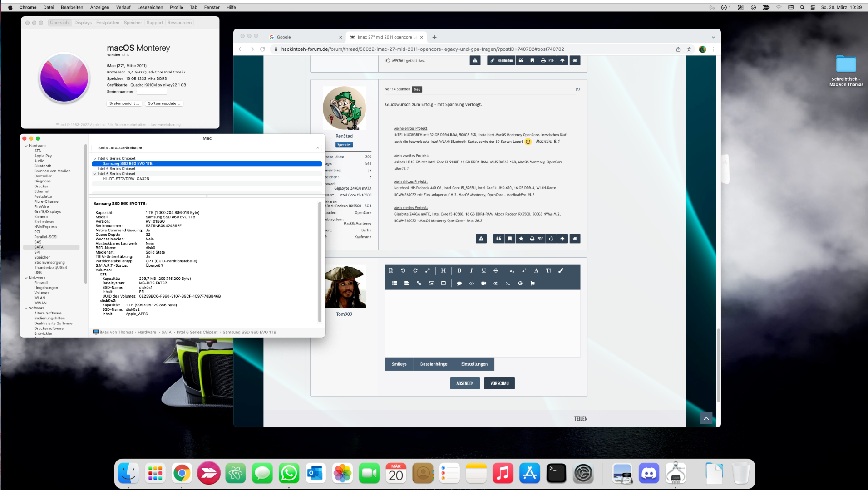
Task: Open RenStad's profile link
Action: (344, 137)
